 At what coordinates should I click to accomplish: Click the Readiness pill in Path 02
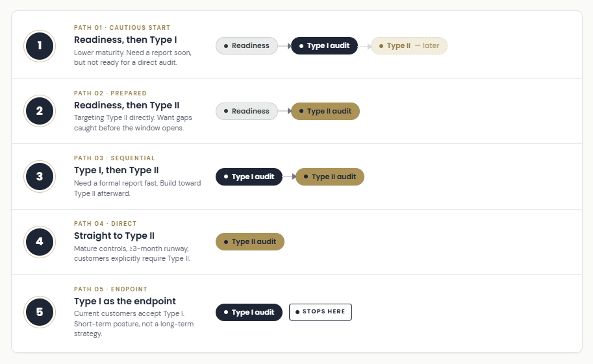pyautogui.click(x=247, y=111)
